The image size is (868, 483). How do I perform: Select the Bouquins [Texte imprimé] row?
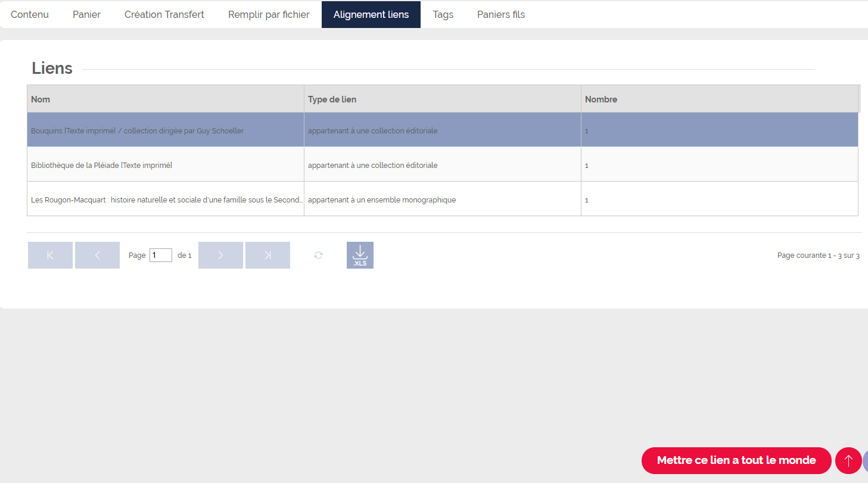(443, 130)
